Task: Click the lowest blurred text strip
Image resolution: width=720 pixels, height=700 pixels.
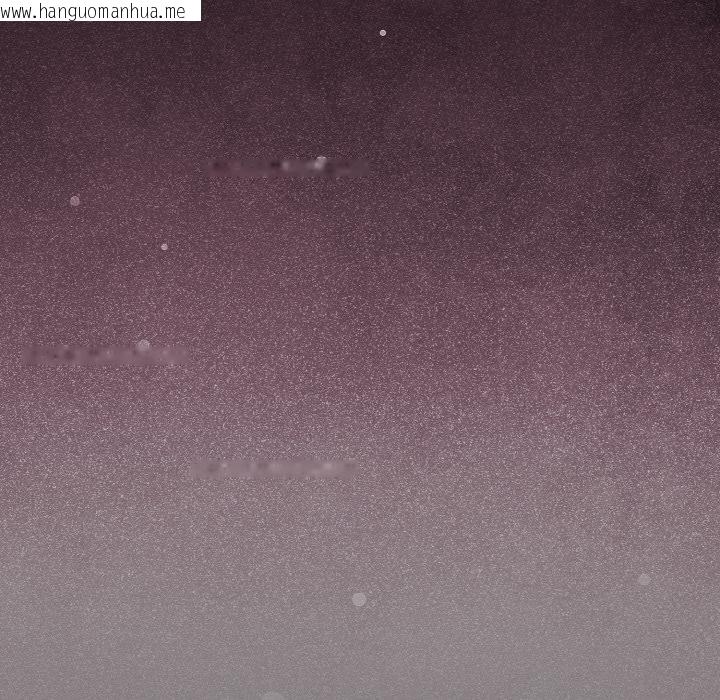Action: 275,467
